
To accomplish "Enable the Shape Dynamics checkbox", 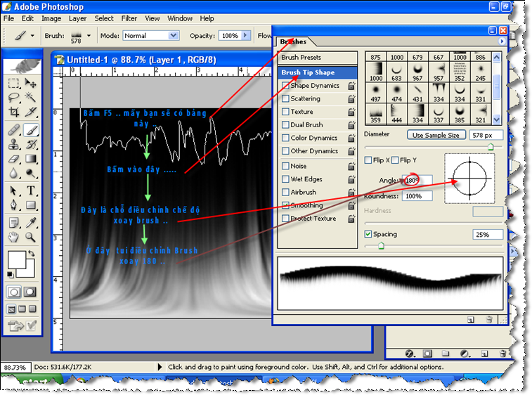I will point(286,86).
